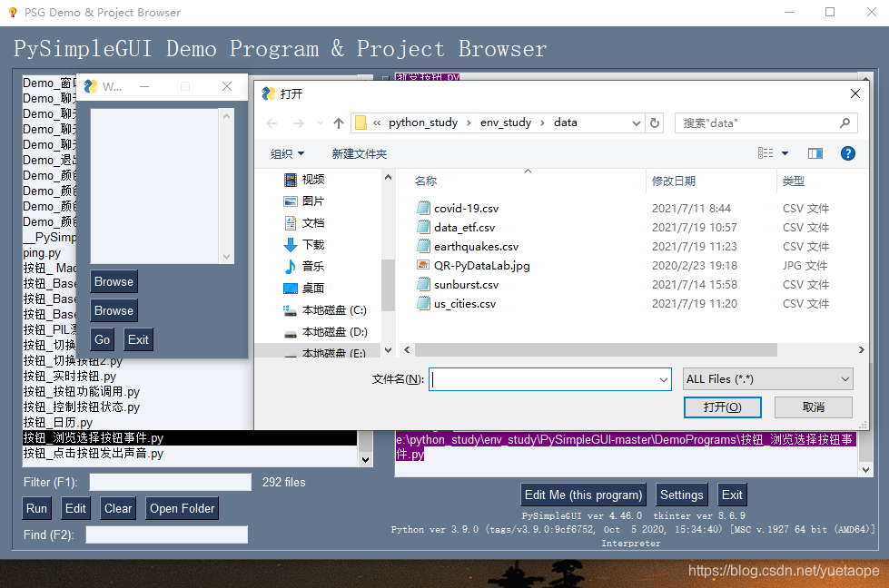This screenshot has height=588, width=889.
Task: Sort files by 修改日期 column
Action: (674, 181)
